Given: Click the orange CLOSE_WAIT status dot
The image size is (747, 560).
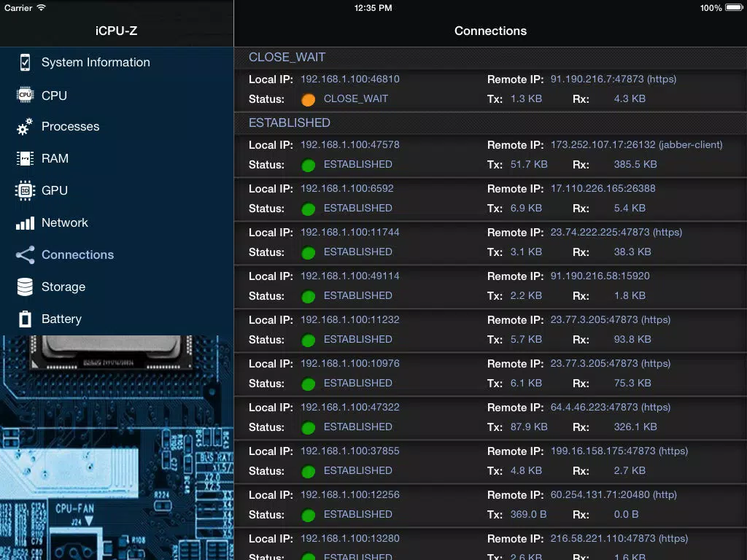Looking at the screenshot, I should (x=309, y=99).
